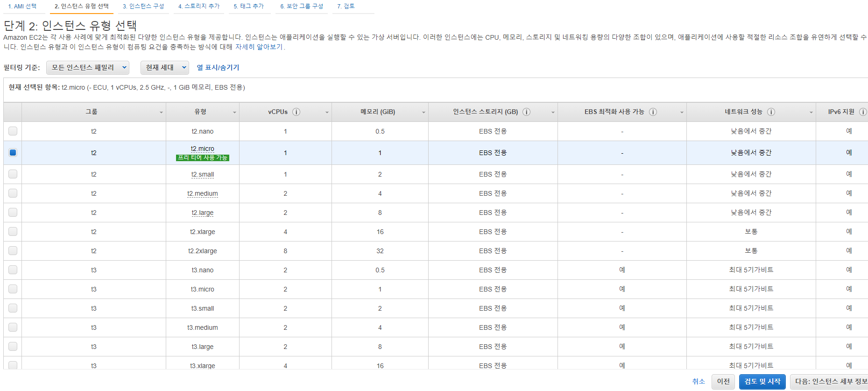Click the t3.medium type cell
Viewport: 868px width, 391px height.
click(203, 327)
